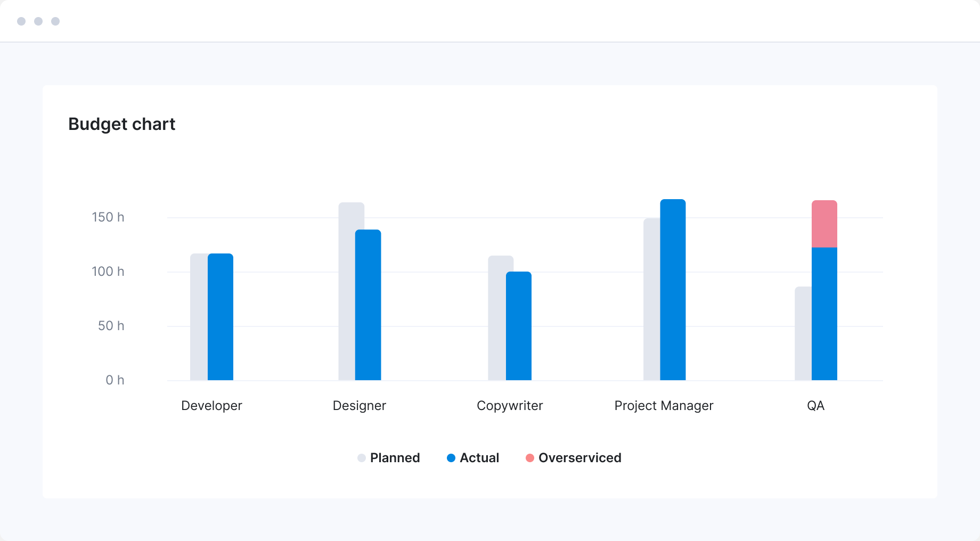Click the Project Manager planned gray bar

point(651,299)
